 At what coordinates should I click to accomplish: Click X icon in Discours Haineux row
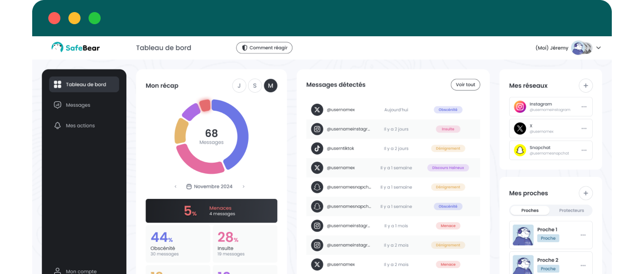click(x=316, y=168)
